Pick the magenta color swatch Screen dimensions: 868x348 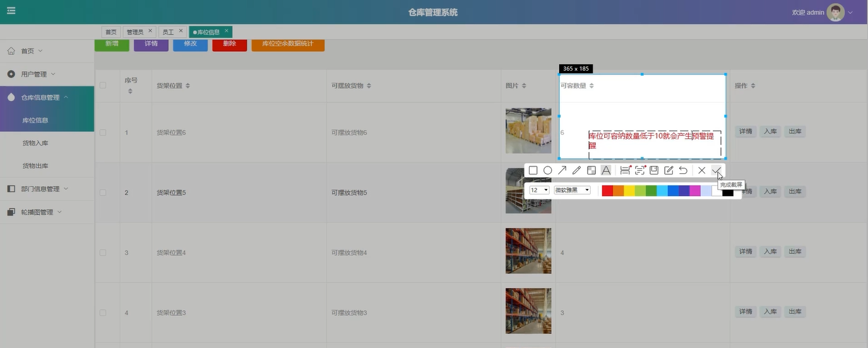click(695, 191)
